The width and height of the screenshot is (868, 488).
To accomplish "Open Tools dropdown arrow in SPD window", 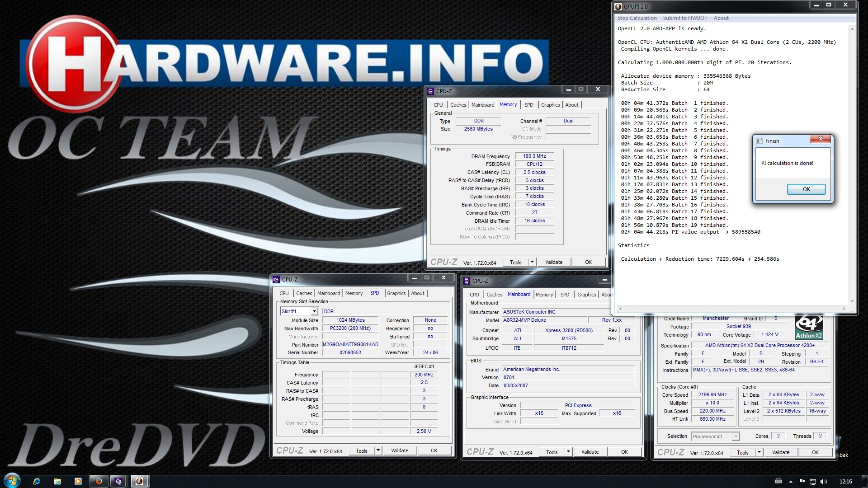I will tap(378, 450).
